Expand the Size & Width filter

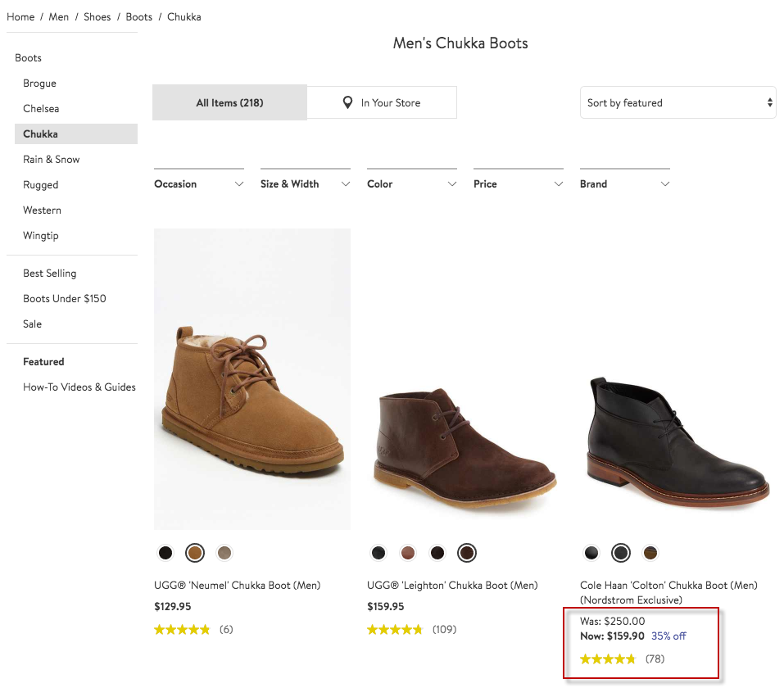(x=306, y=184)
